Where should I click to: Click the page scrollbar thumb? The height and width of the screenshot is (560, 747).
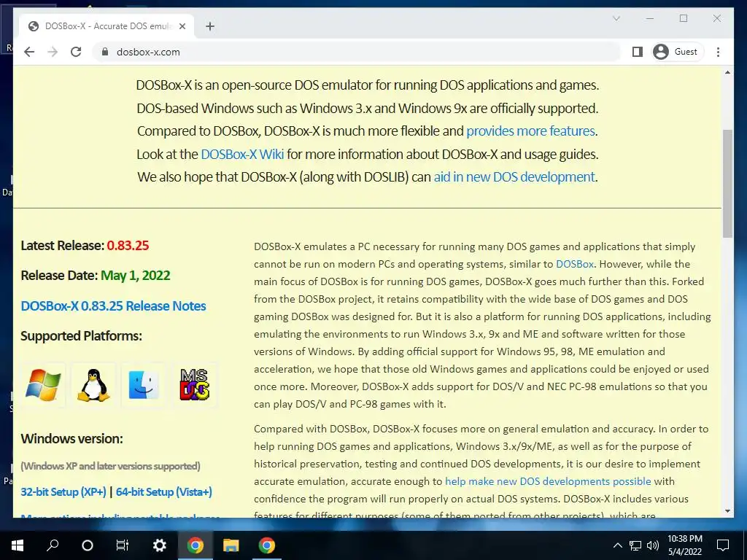coord(727,183)
